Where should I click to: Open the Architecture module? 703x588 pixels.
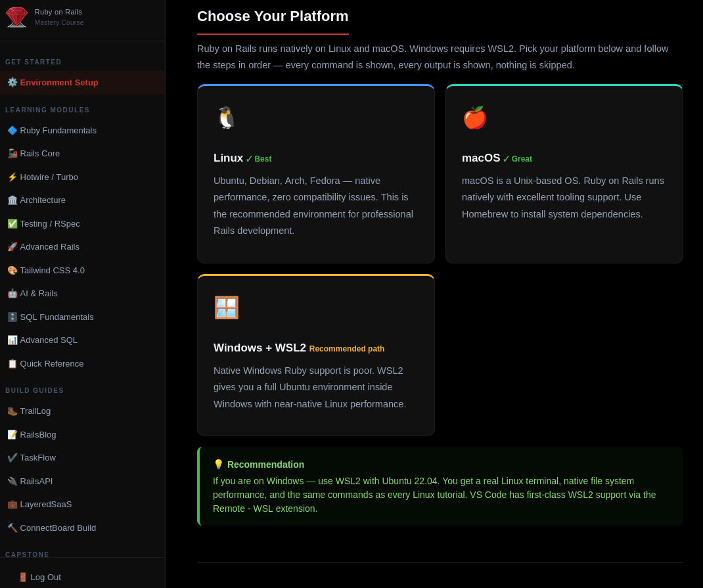point(83,200)
